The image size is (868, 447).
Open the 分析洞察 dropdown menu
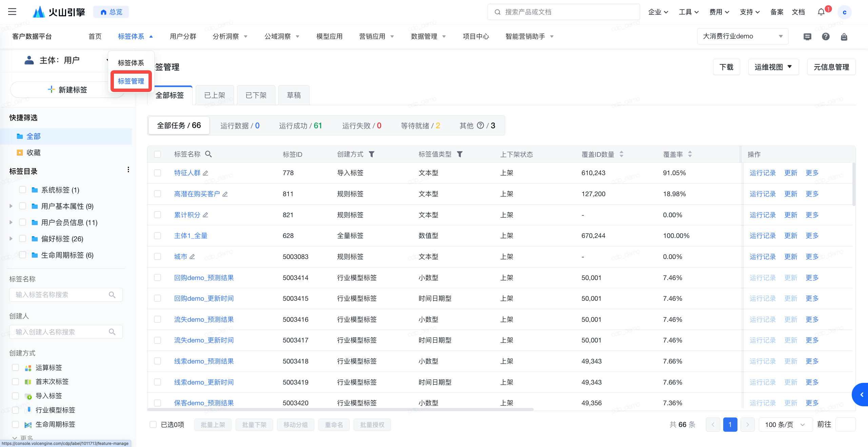click(230, 36)
